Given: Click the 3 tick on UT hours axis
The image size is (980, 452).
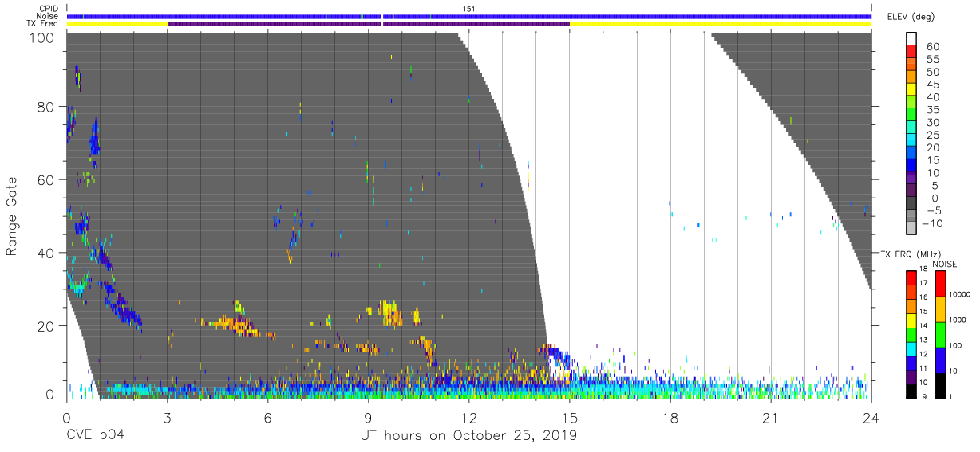Looking at the screenshot, I should pos(167,418).
